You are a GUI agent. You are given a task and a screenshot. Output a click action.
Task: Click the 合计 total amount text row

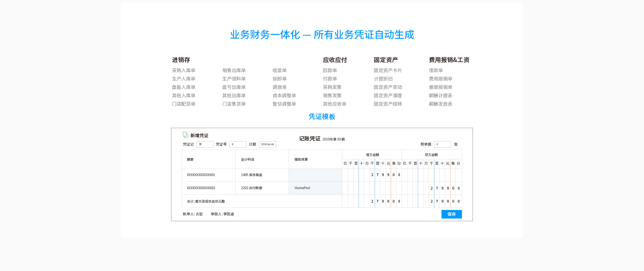pos(206,202)
